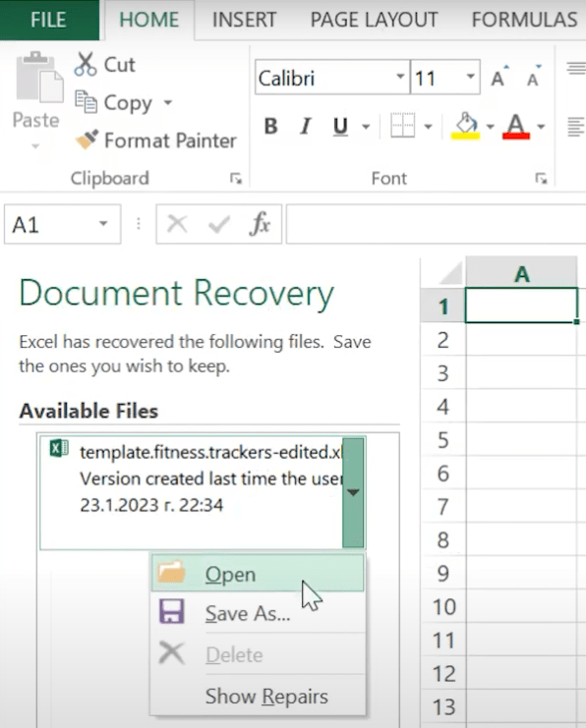Open the borders dropdown arrow

point(428,127)
